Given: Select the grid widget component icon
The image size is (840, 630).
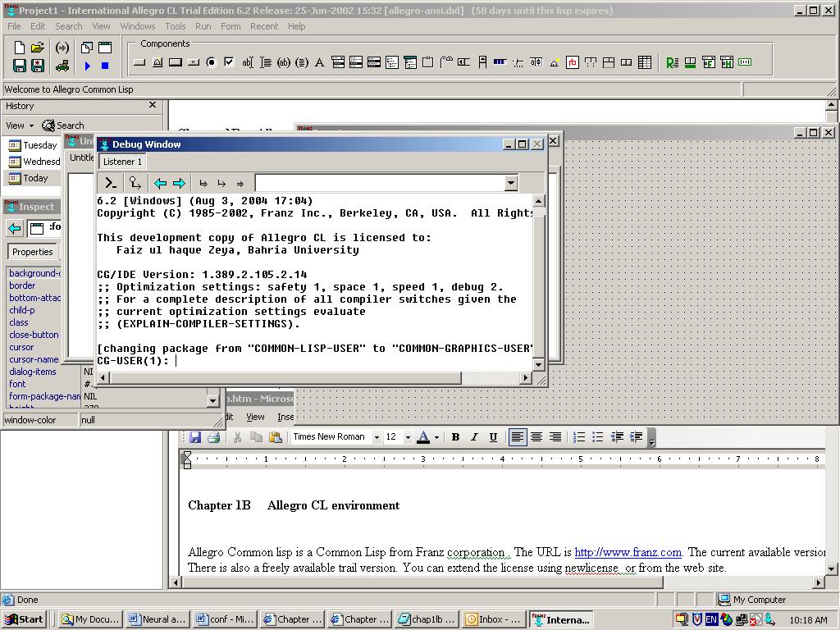Looking at the screenshot, I should point(645,62).
